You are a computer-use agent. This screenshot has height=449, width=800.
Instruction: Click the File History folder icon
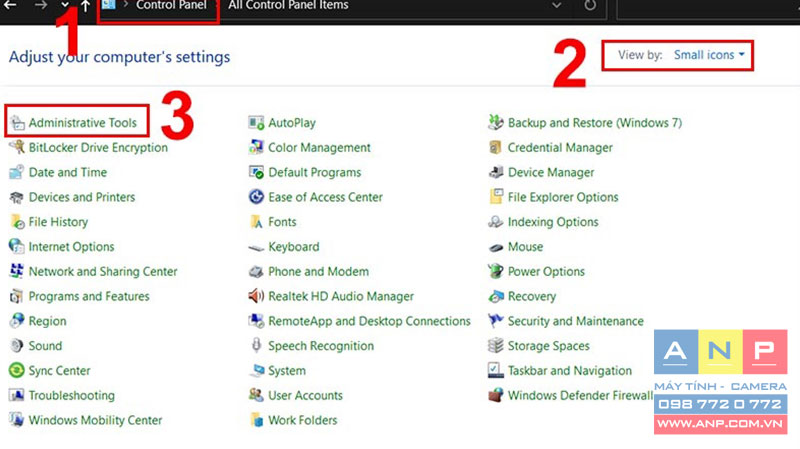pyautogui.click(x=17, y=222)
